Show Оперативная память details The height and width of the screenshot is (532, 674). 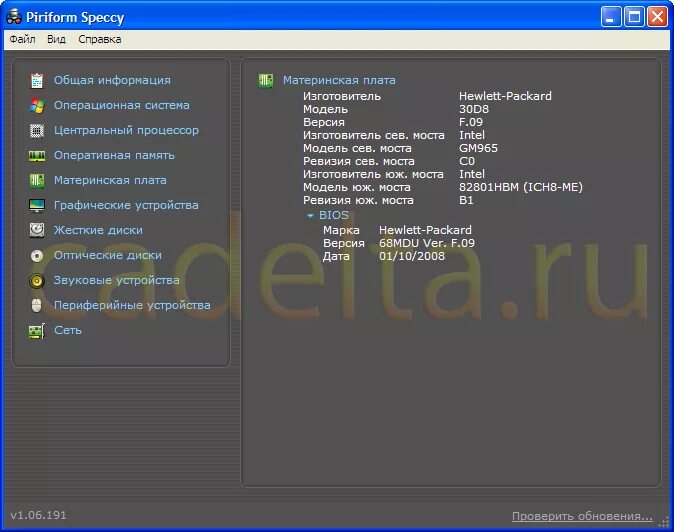pyautogui.click(x=114, y=155)
